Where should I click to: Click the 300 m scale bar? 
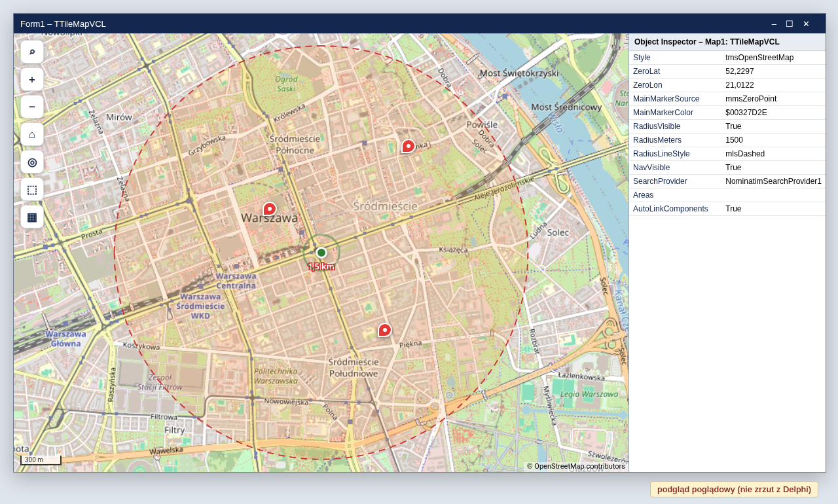[x=41, y=460]
